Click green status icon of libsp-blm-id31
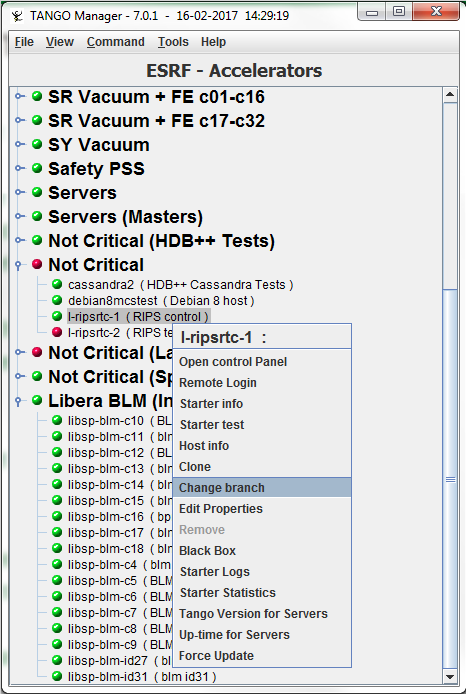 point(57,676)
